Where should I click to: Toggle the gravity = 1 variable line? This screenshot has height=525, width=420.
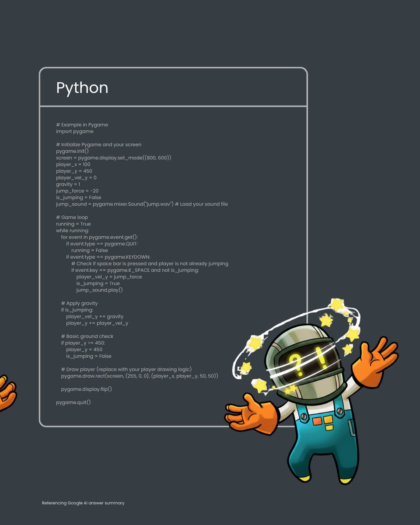coord(68,184)
